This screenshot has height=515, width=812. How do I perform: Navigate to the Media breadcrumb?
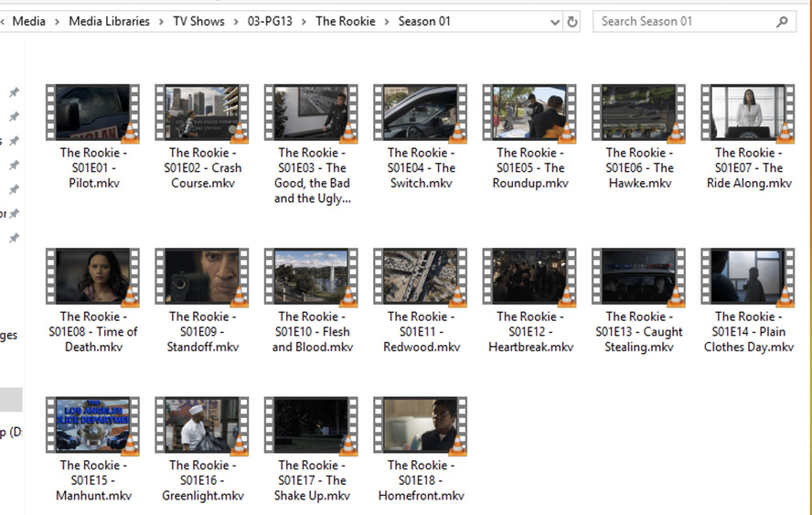(x=29, y=21)
